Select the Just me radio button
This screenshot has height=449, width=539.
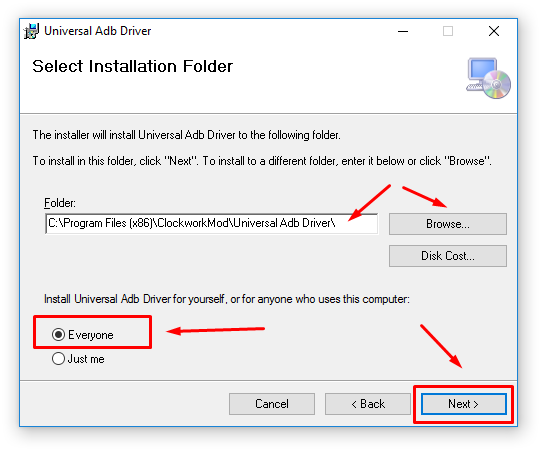[x=58, y=359]
